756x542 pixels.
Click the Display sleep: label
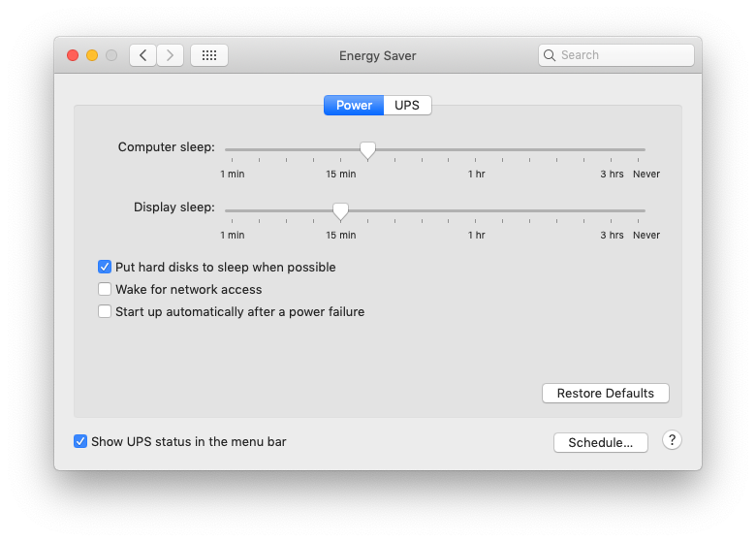click(x=174, y=207)
